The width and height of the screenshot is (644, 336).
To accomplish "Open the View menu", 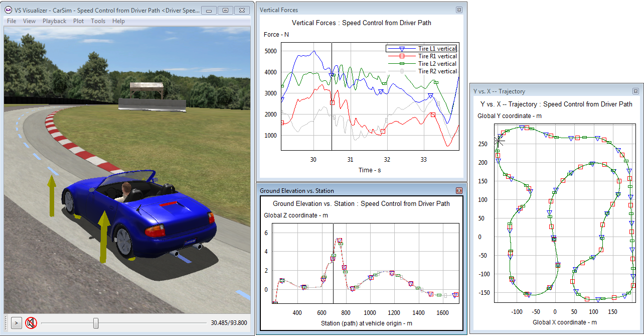I will tap(30, 21).
